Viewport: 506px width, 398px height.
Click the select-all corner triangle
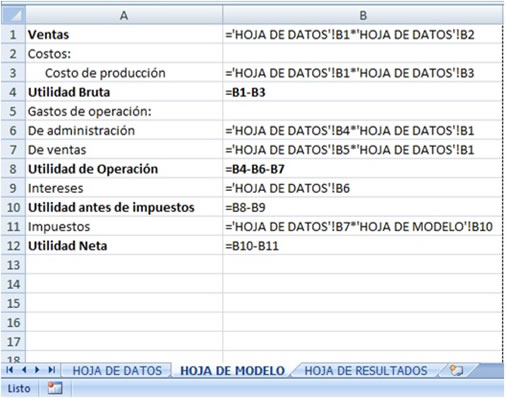(x=13, y=15)
